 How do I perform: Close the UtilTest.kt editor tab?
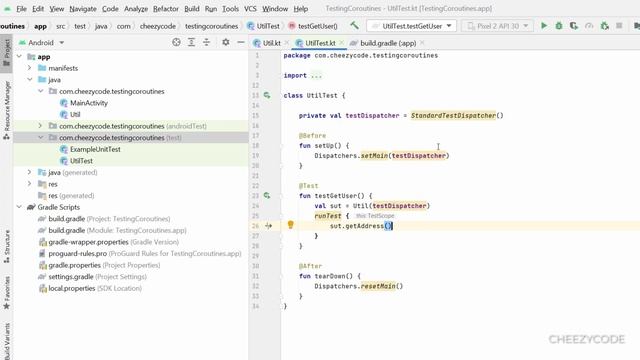click(x=341, y=43)
